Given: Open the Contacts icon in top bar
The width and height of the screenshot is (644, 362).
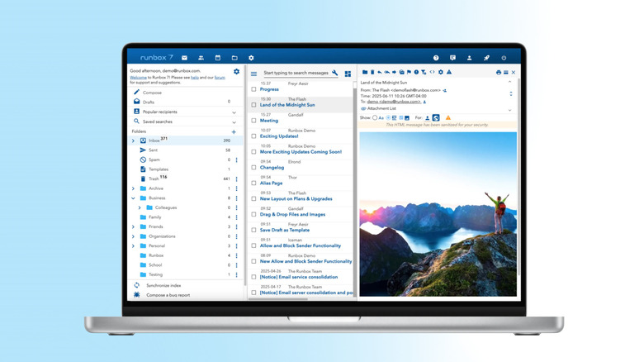Looking at the screenshot, I should (x=201, y=58).
